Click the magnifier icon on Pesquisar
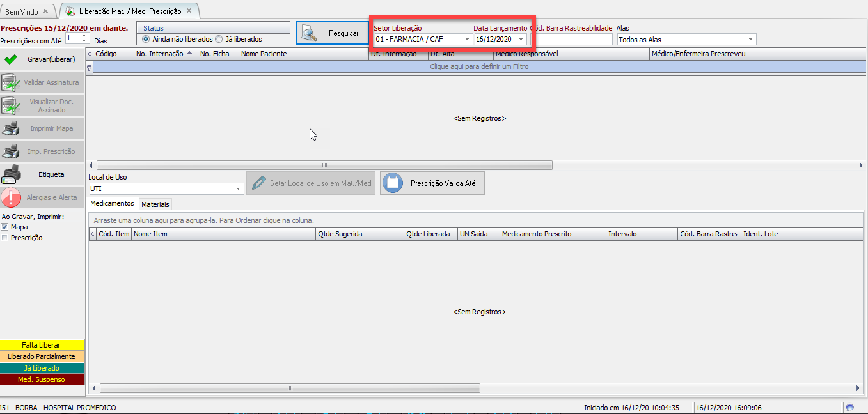This screenshot has width=868, height=414. [310, 33]
